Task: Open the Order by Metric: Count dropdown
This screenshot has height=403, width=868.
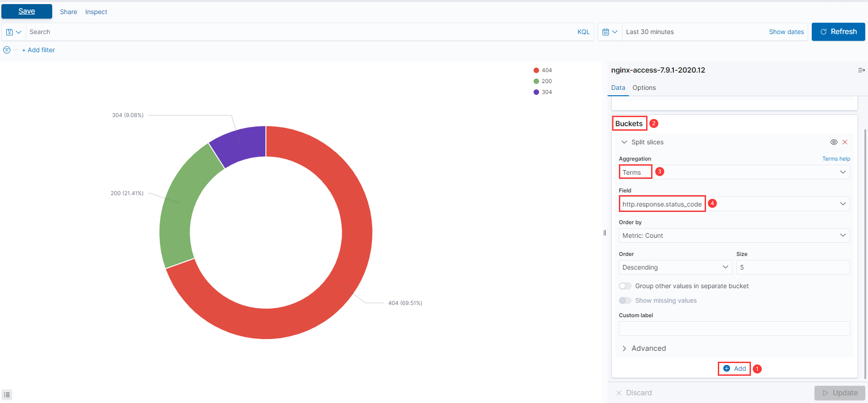Action: pyautogui.click(x=734, y=236)
